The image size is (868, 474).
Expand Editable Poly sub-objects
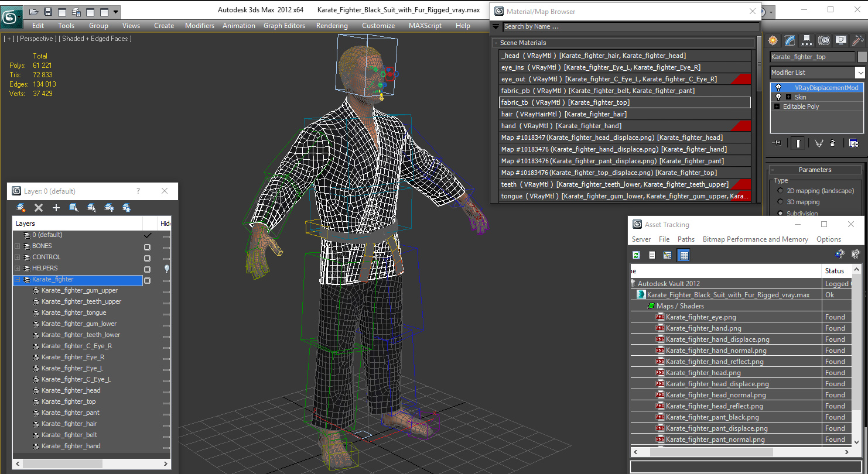(777, 107)
